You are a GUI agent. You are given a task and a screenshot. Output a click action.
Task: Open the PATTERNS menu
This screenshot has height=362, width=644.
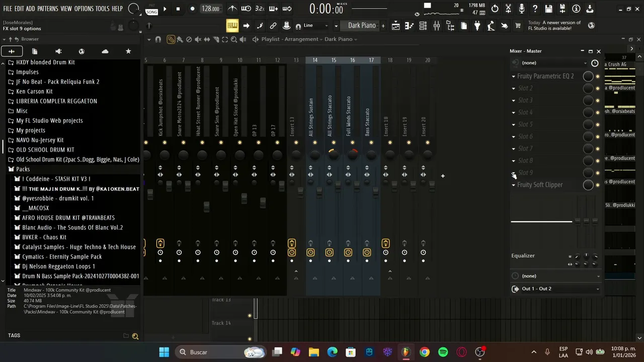click(x=47, y=9)
